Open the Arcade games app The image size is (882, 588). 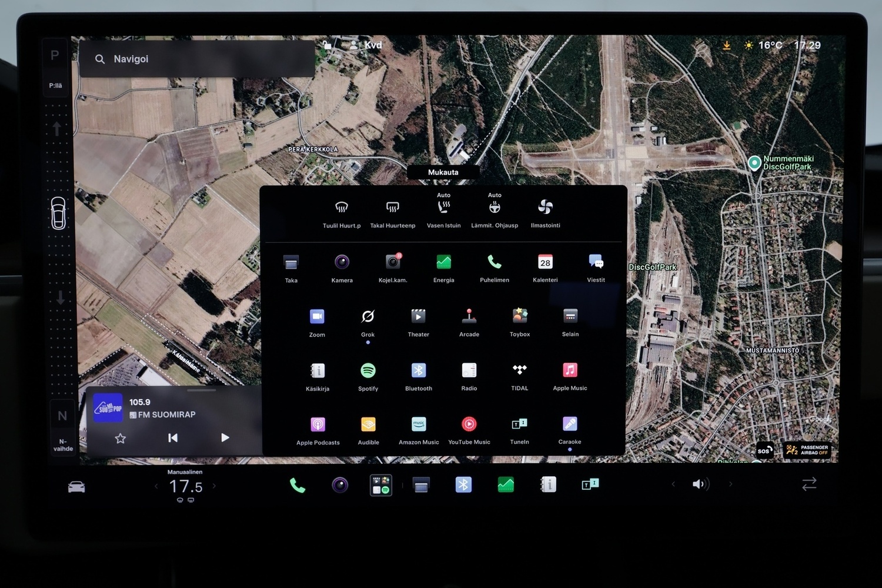coord(469,316)
